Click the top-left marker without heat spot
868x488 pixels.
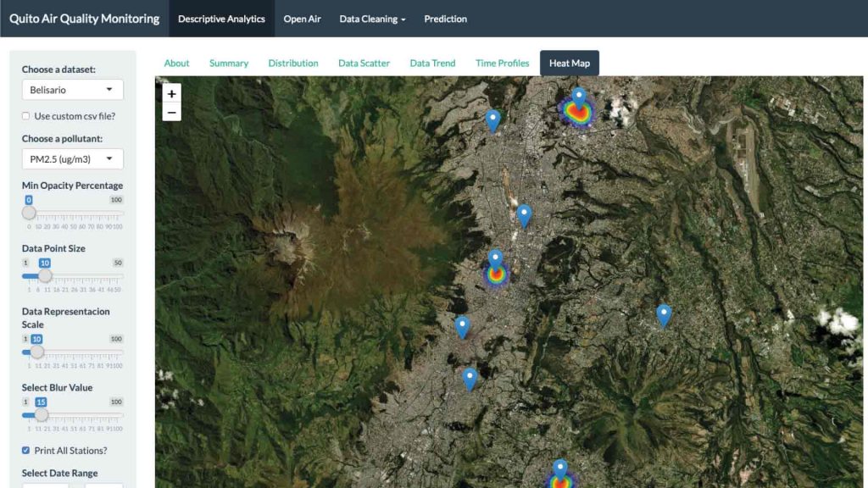[x=492, y=120]
